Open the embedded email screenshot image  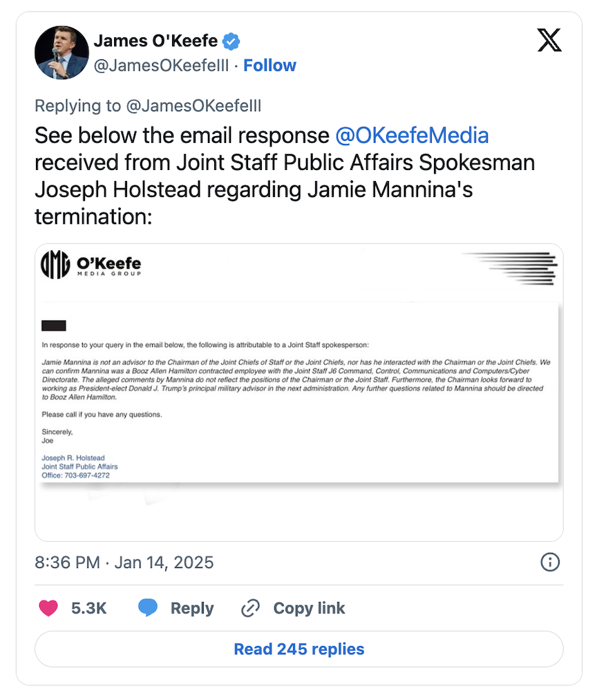tap(298, 392)
